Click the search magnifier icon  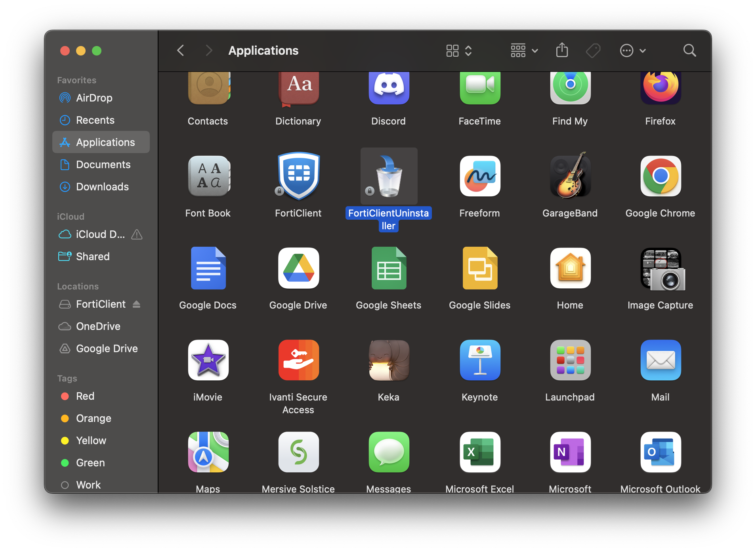coord(690,51)
